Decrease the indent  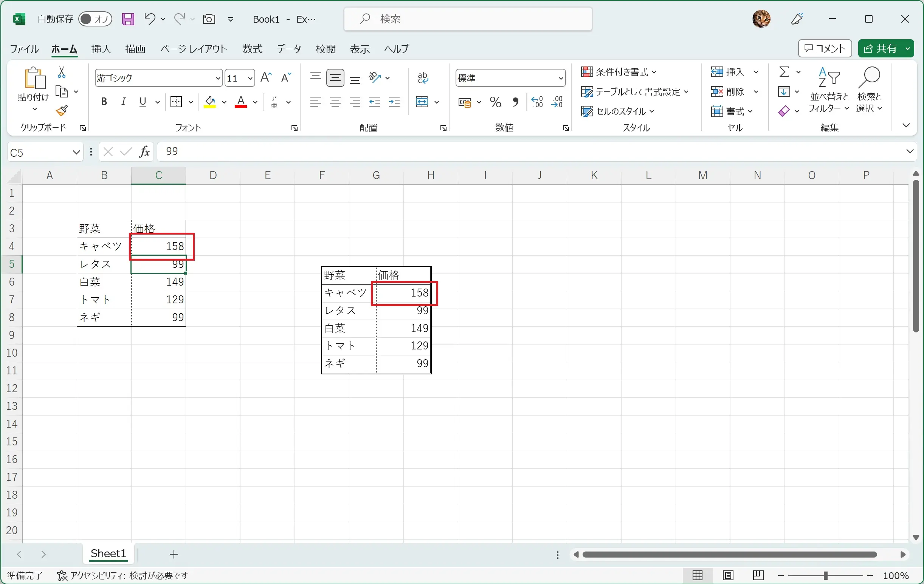[x=375, y=102]
